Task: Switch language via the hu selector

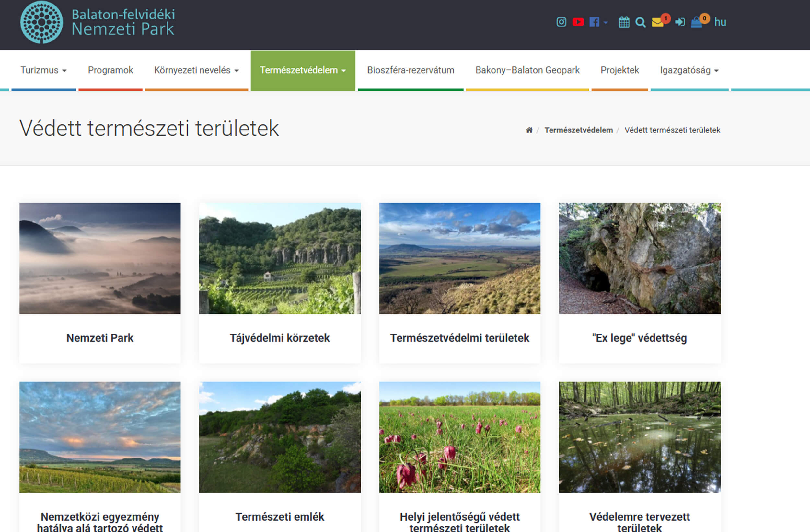Action: pos(720,22)
